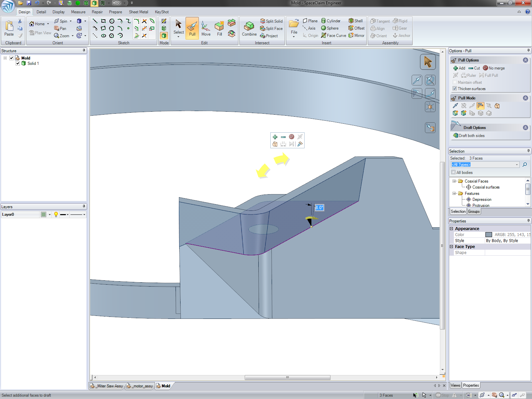Enable the All bodies checkbox
The width and height of the screenshot is (532, 399).
point(454,173)
